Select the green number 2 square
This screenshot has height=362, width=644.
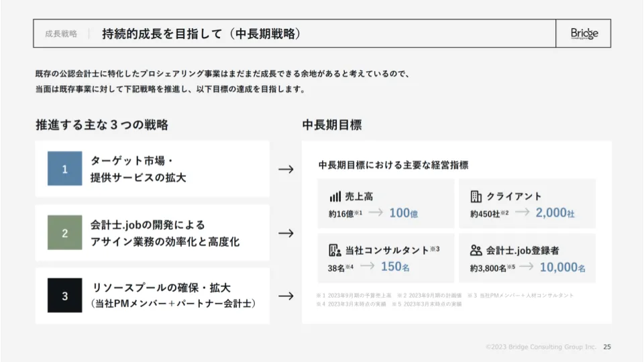pyautogui.click(x=65, y=233)
